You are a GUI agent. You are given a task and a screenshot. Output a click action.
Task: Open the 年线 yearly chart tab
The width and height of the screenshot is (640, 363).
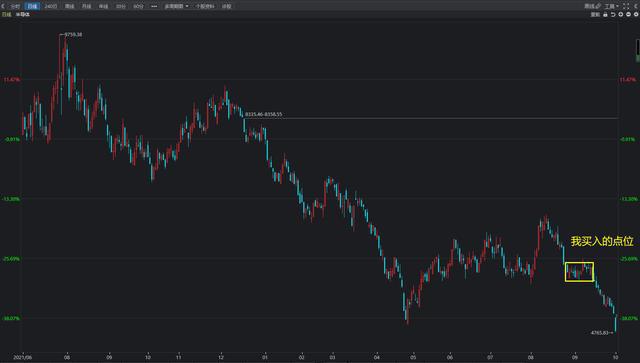click(x=104, y=6)
